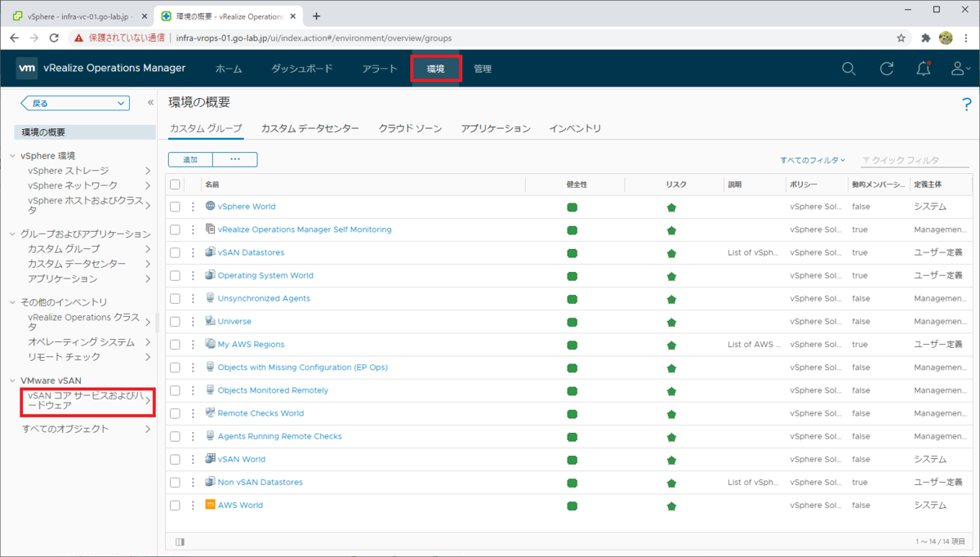
Task: Open the search magnifier in header
Action: pyautogui.click(x=849, y=69)
